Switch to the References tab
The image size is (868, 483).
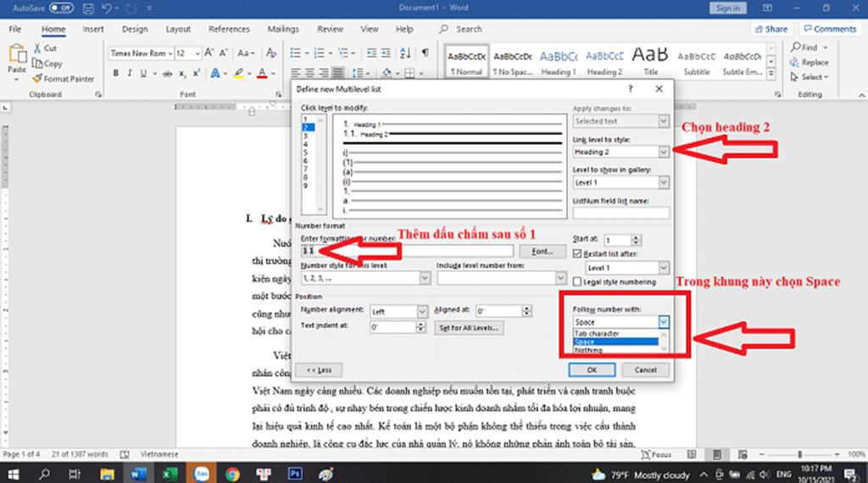(229, 30)
